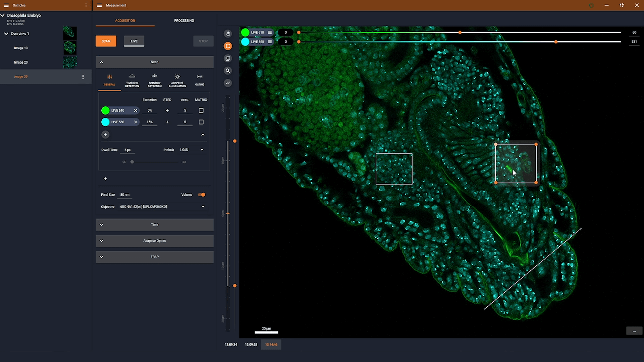
Task: Open the layers/overlay viewer icon
Action: coord(228,58)
